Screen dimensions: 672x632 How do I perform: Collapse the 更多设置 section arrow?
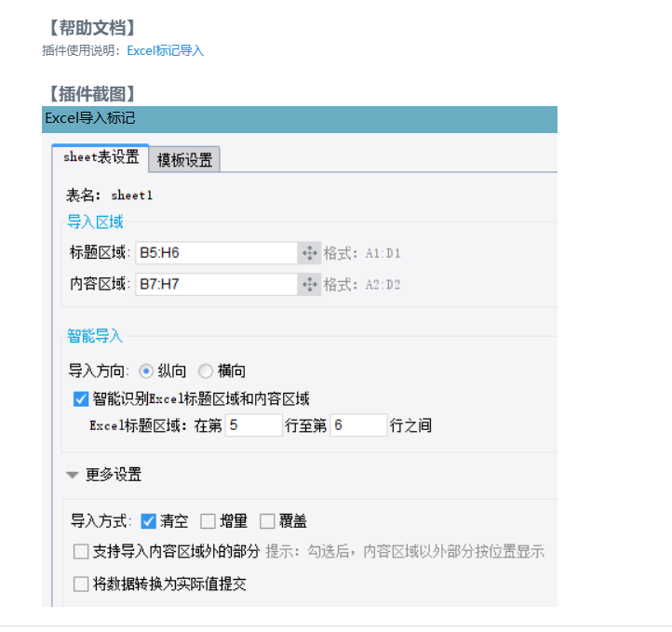click(73, 475)
